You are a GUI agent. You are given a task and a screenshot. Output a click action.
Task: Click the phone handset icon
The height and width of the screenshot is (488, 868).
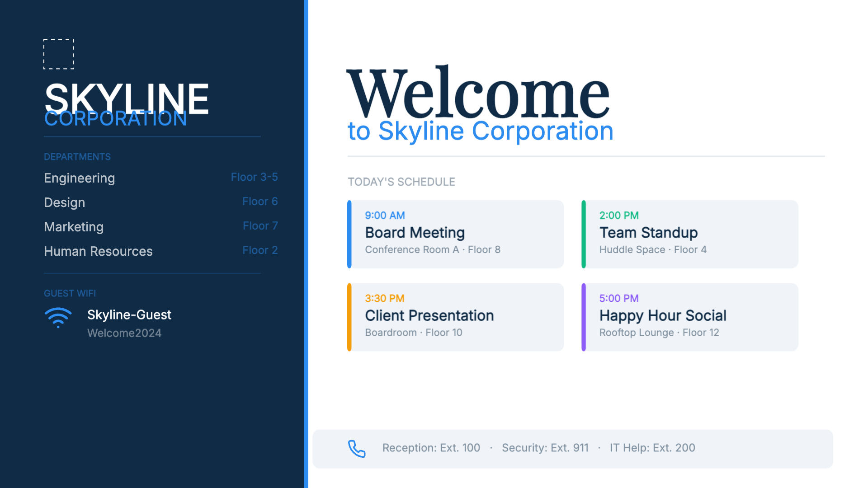click(357, 449)
